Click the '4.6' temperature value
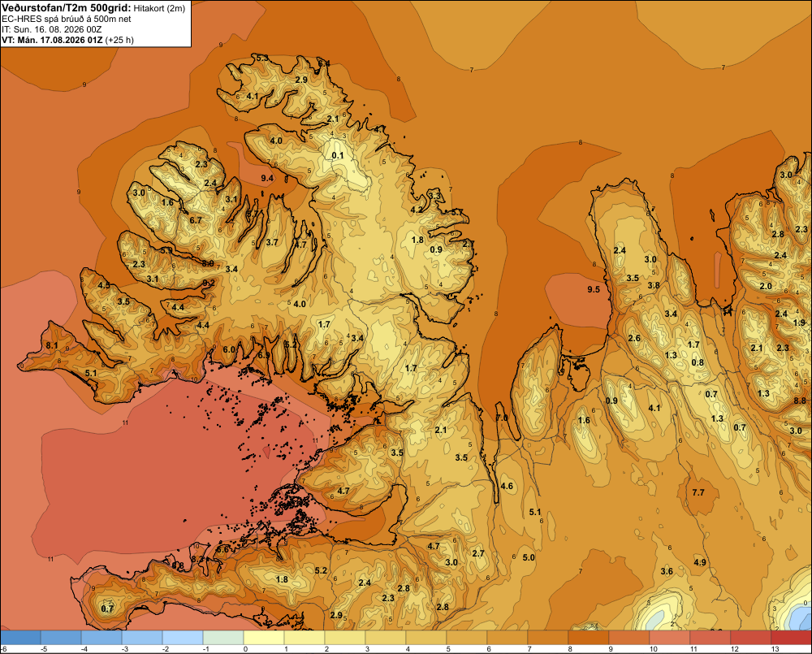 507,486
